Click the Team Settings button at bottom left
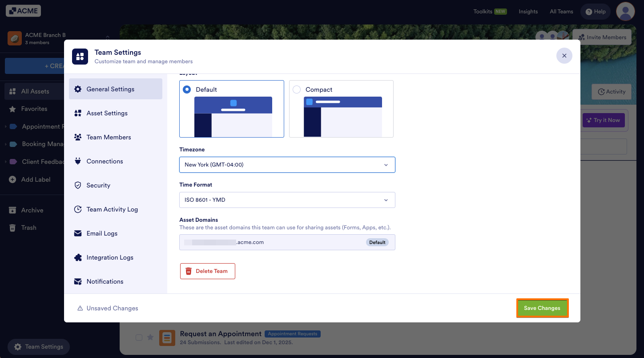Viewport: 644px width, 358px height. coord(39,347)
